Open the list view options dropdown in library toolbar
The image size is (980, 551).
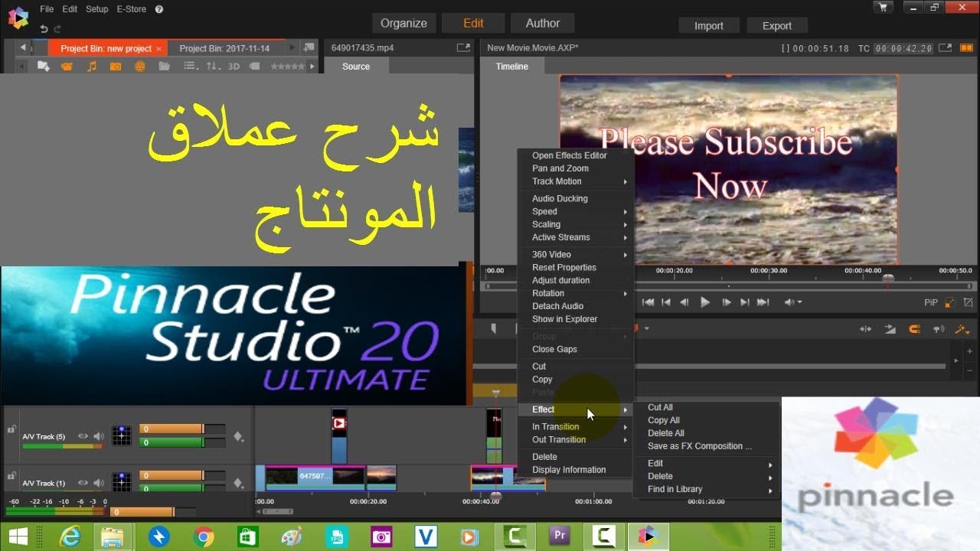click(191, 67)
